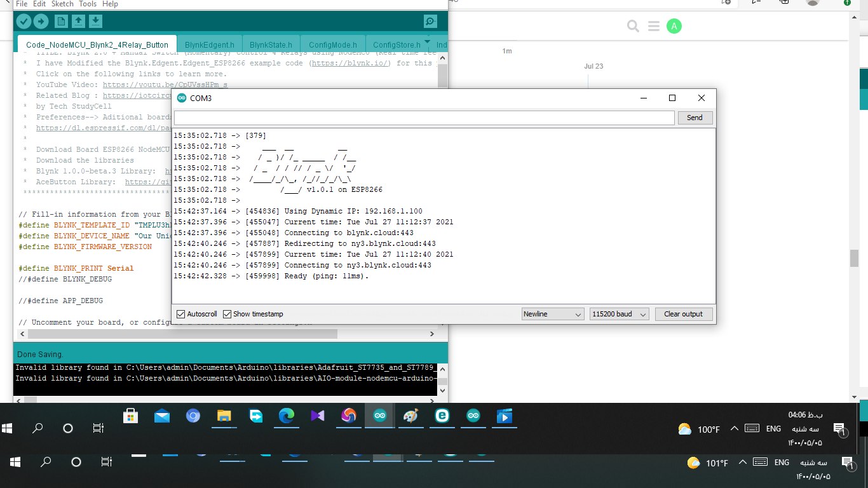This screenshot has height=488, width=868.
Task: Open the Sketch menu
Action: pos(62,4)
